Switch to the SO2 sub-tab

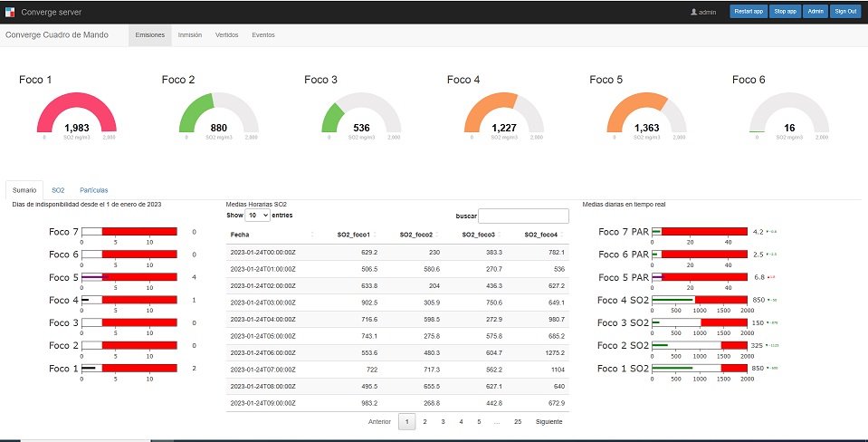tap(58, 190)
